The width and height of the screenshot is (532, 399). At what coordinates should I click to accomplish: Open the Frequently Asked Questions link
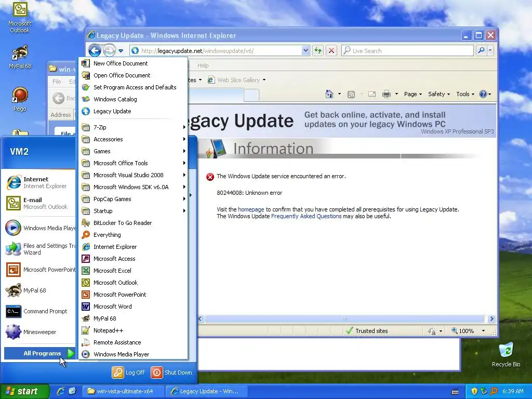click(307, 216)
